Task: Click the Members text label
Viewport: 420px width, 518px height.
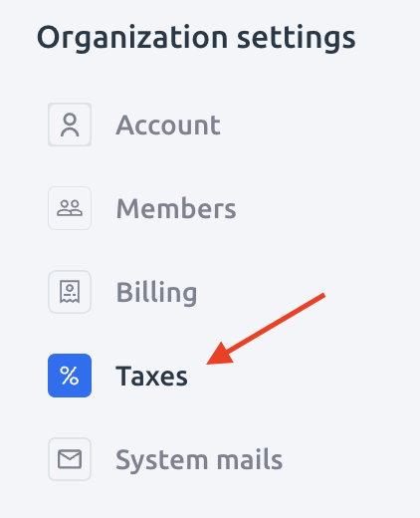Action: pyautogui.click(x=176, y=208)
